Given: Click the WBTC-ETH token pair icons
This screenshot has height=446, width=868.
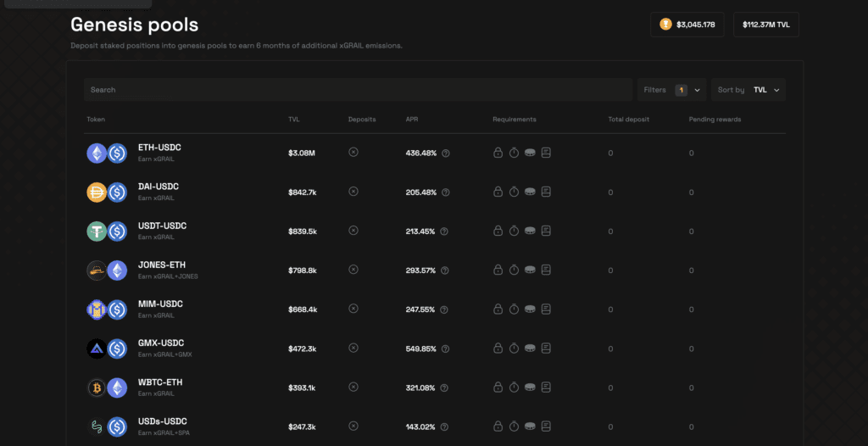Looking at the screenshot, I should pyautogui.click(x=107, y=387).
